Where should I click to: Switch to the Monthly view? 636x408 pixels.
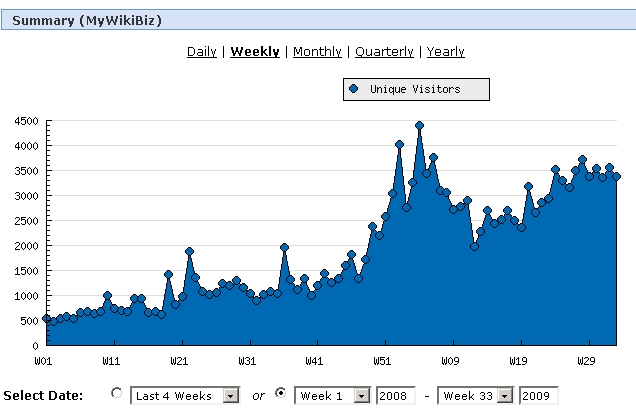[317, 52]
